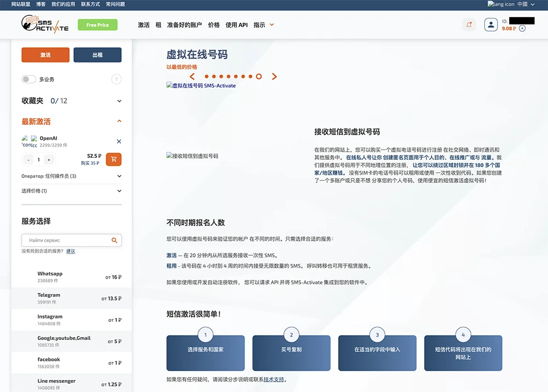548x392 pixels.
Task: Select Telegram service row
Action: click(x=71, y=298)
